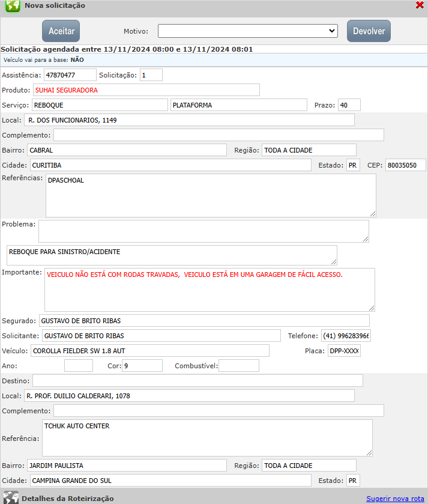
Task: Click Cidade field CAMPINA GRANDE DO SUL
Action: pos(170,481)
